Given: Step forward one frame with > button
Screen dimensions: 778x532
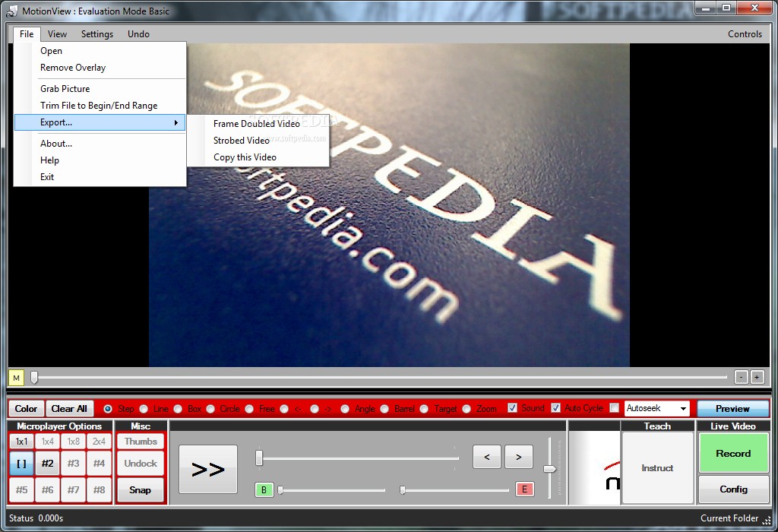Looking at the screenshot, I should click(518, 457).
